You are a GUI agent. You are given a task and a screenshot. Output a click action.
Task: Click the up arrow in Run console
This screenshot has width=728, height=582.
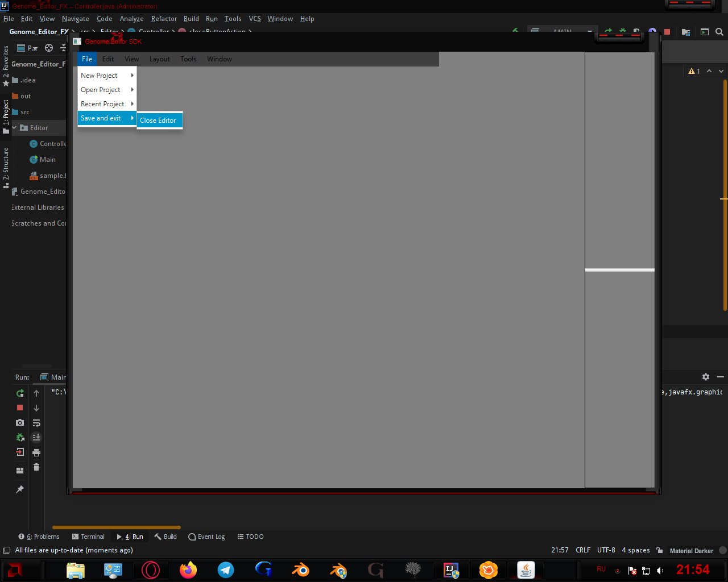36,393
